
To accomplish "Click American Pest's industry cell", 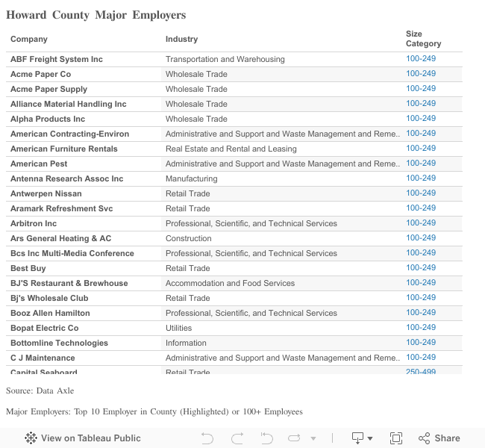I will pos(283,164).
